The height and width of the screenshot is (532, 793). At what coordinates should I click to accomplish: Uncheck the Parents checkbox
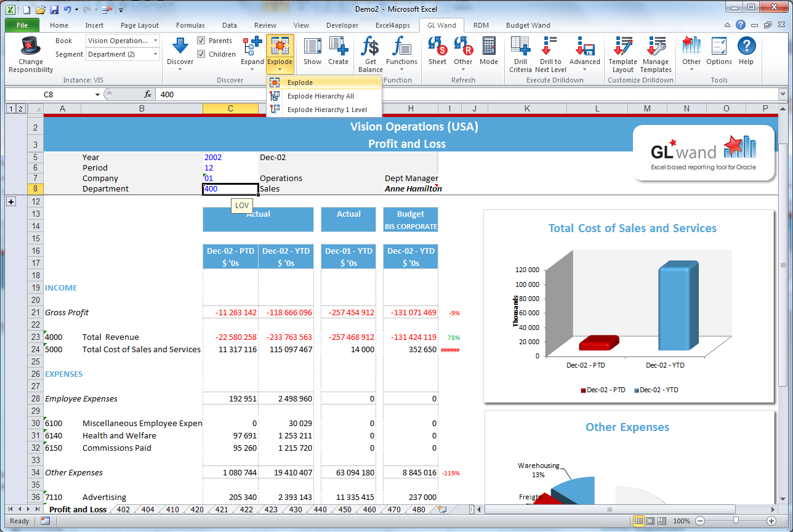(x=201, y=41)
